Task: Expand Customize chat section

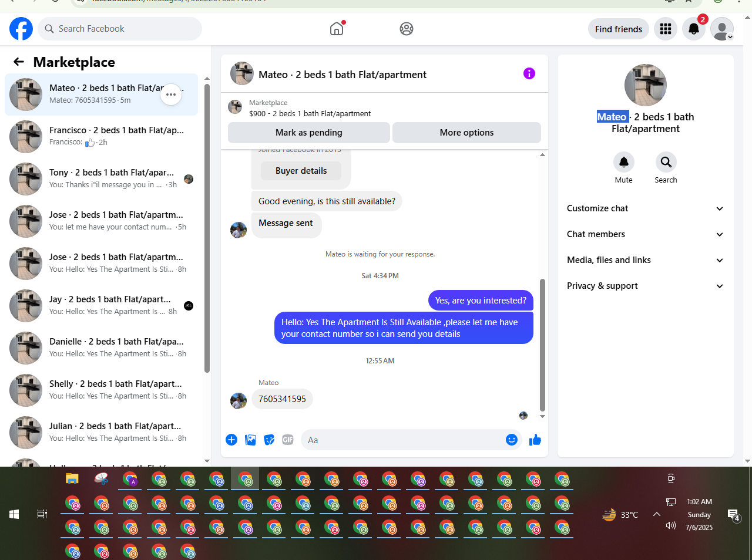Action: 645,208
